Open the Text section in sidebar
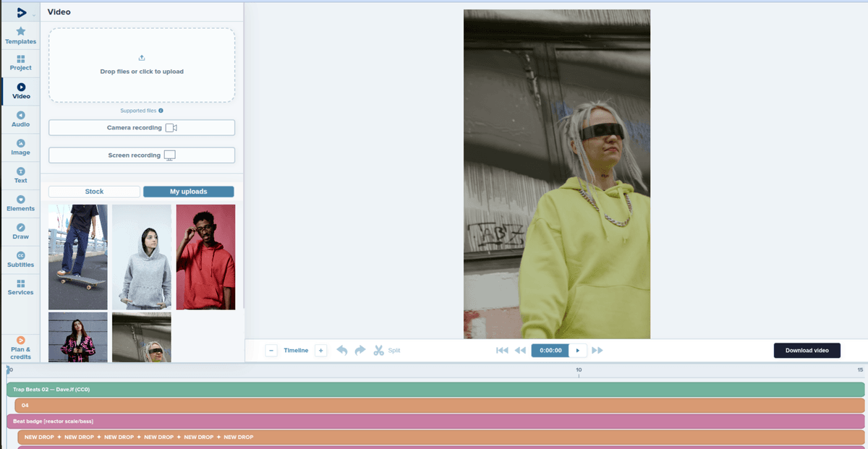Image resolution: width=868 pixels, height=449 pixels. click(20, 175)
